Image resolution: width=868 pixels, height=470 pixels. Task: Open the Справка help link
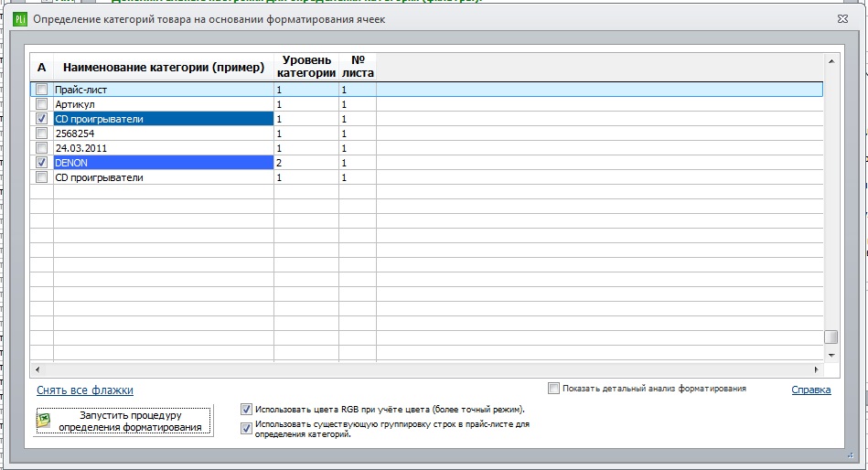click(x=811, y=390)
